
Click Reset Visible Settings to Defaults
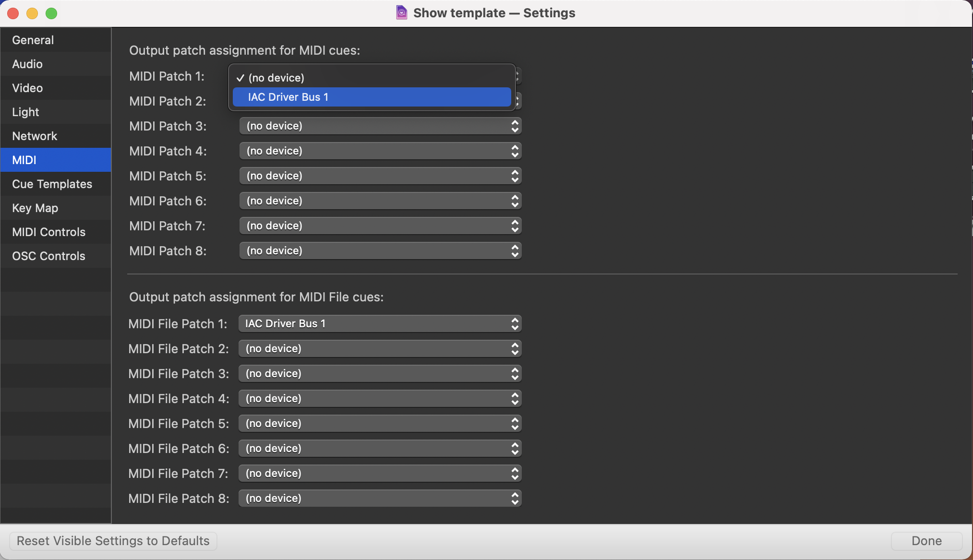113,541
